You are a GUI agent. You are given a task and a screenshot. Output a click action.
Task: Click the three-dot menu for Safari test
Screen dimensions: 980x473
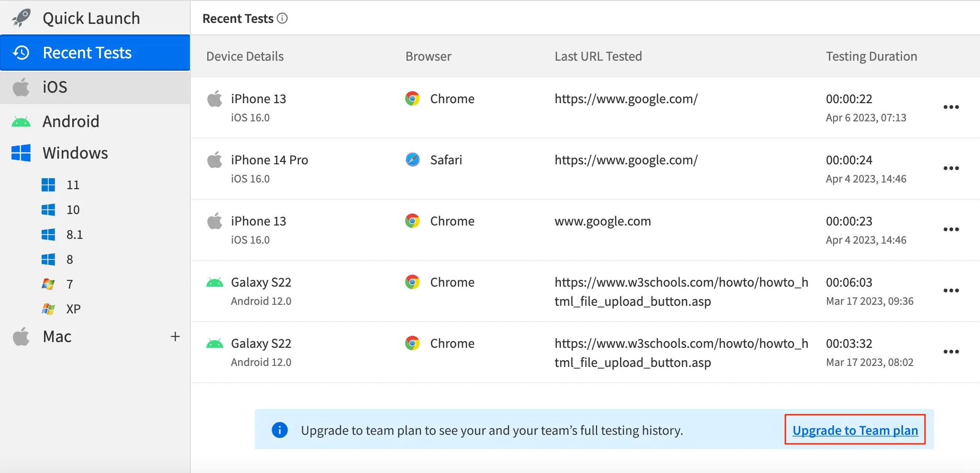[951, 168]
